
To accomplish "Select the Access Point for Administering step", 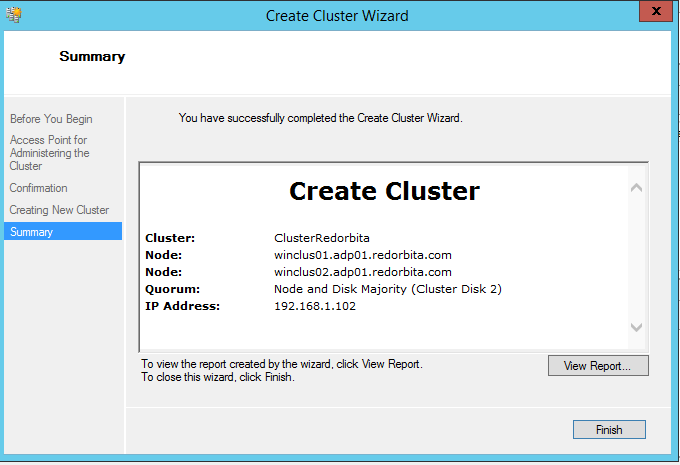I will 50,153.
